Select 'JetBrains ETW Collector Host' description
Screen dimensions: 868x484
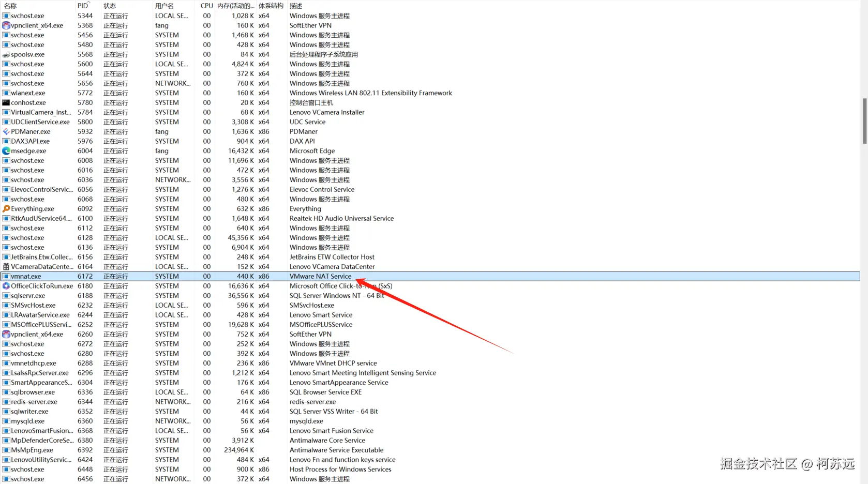tap(332, 257)
